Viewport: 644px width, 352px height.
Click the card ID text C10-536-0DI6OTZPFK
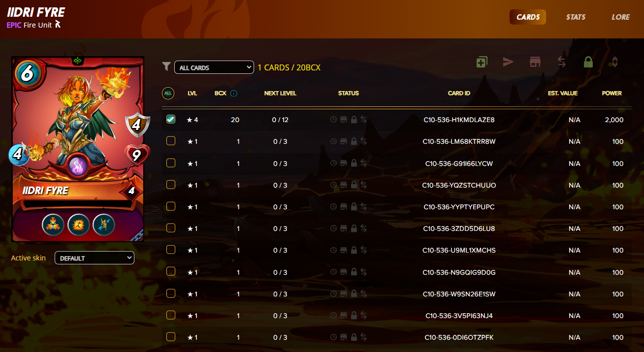459,337
